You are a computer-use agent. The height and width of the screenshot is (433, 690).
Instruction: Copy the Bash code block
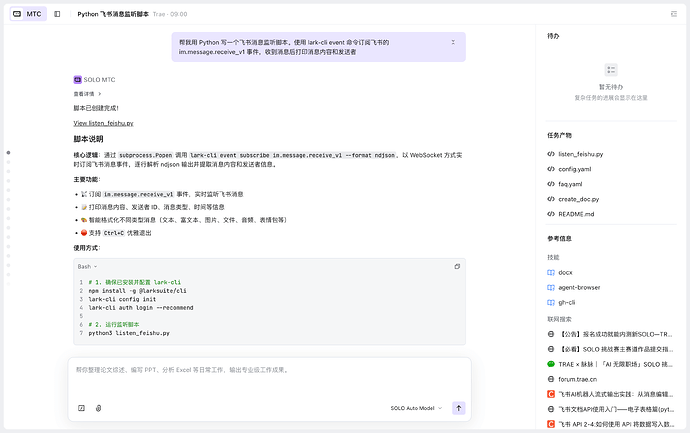click(457, 267)
